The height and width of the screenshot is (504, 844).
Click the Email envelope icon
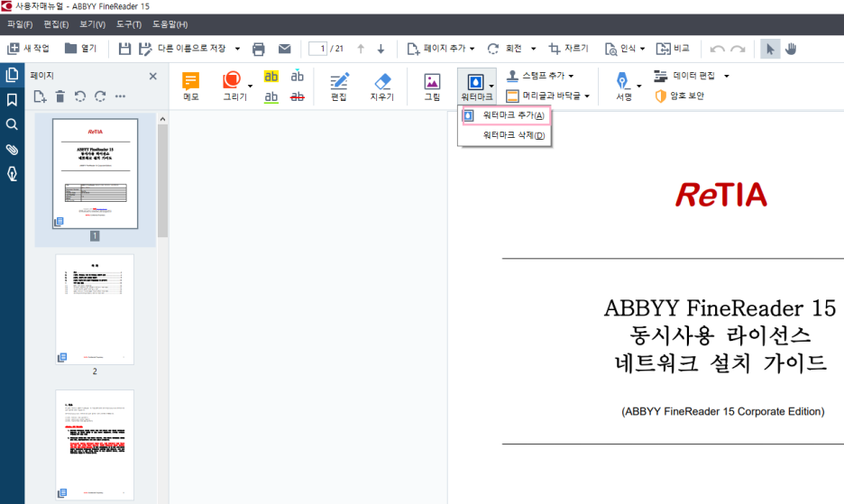pyautogui.click(x=284, y=49)
